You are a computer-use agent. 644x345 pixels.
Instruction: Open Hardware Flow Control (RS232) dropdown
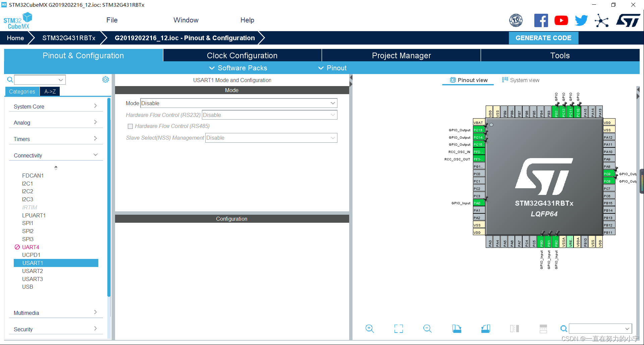click(x=269, y=115)
